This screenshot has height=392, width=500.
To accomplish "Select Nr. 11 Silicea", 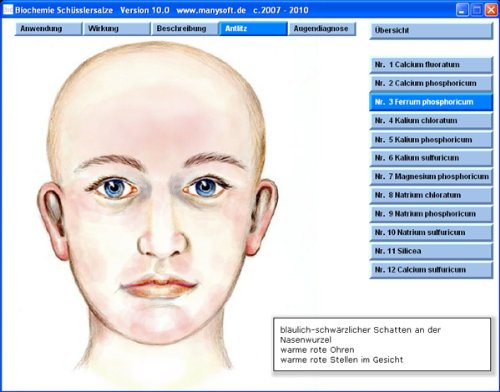I will tap(431, 251).
